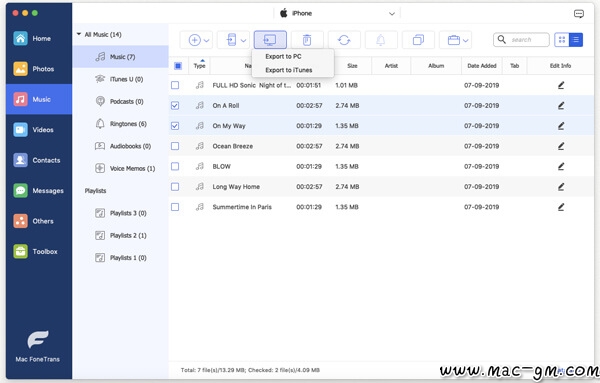Viewport: 600px width, 383px height.
Task: Sort by Date Added column header
Action: pos(482,66)
